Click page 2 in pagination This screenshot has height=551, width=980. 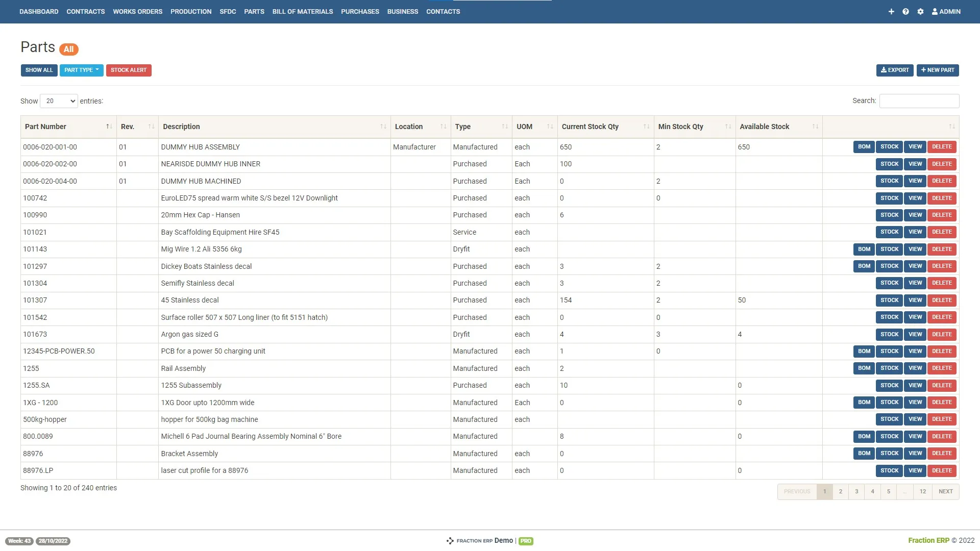pyautogui.click(x=841, y=491)
